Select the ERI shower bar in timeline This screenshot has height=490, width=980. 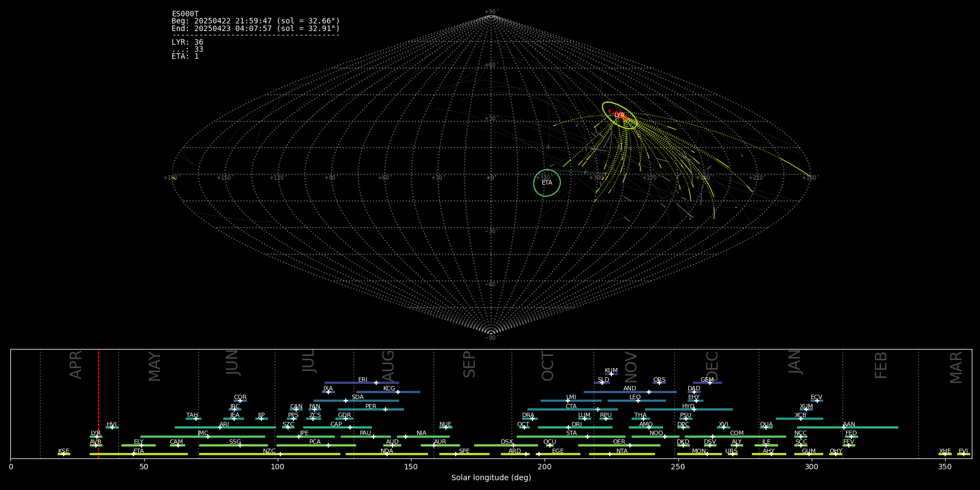(362, 383)
